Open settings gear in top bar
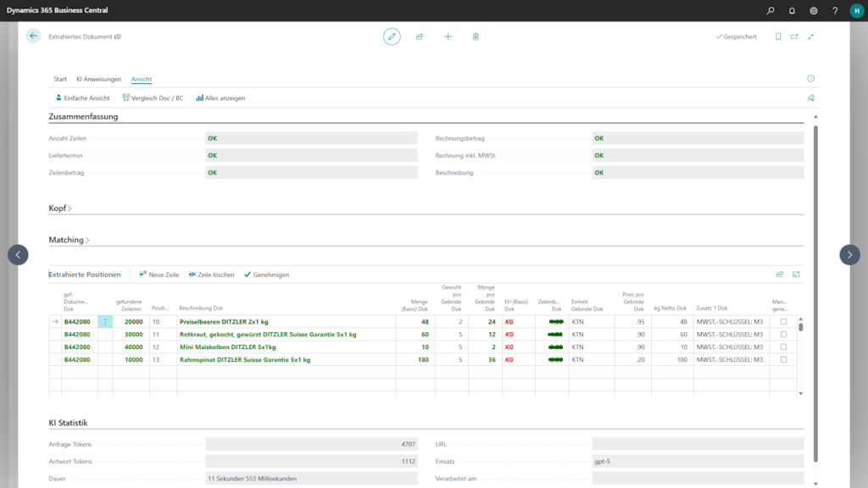868x488 pixels. pyautogui.click(x=814, y=11)
